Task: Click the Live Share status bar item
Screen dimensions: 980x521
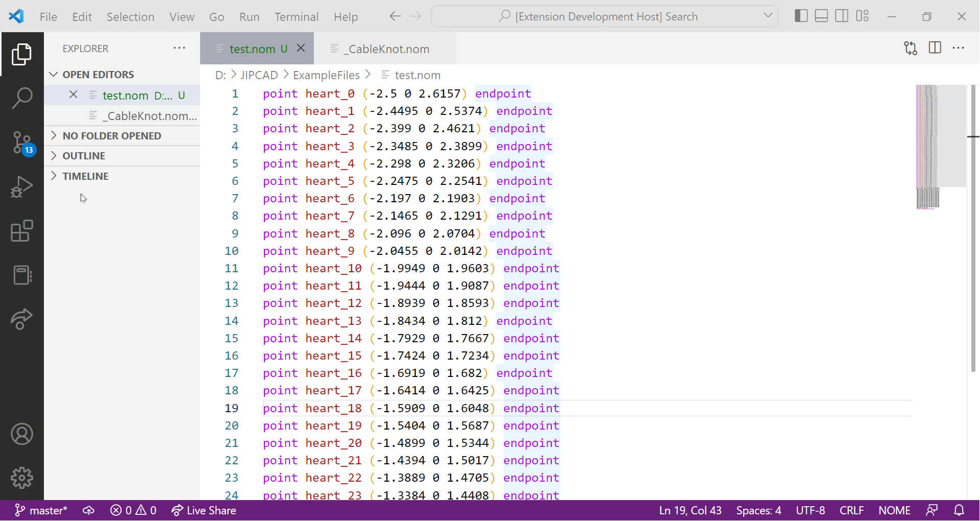Action: [x=204, y=510]
